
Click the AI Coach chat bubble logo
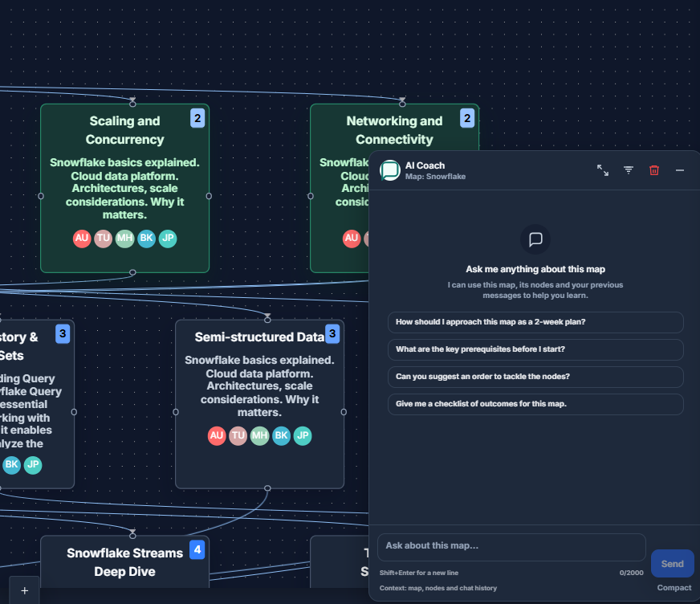(390, 170)
